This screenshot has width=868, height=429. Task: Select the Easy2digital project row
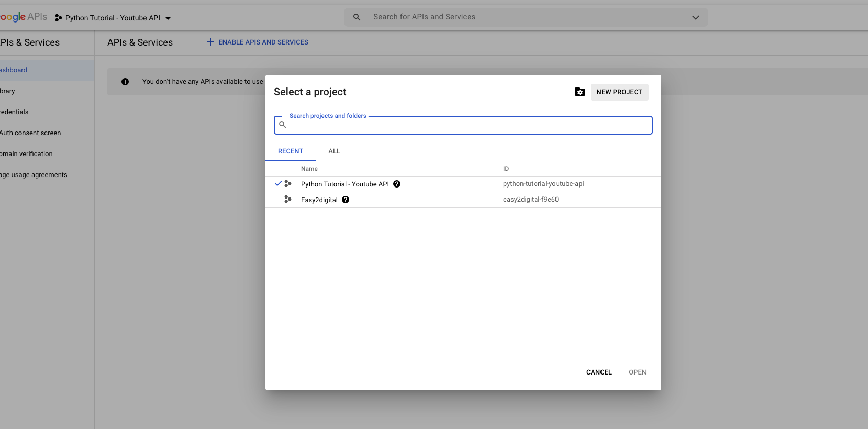(319, 200)
